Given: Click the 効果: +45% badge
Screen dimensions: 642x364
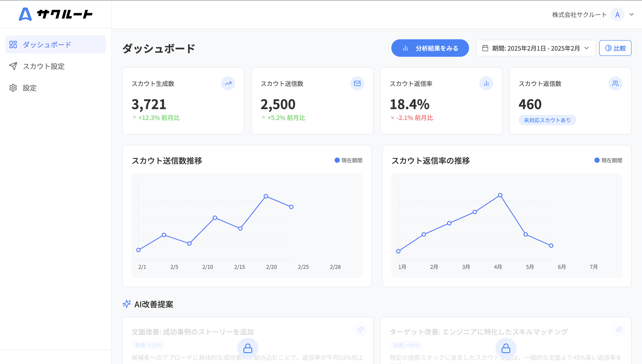Looking at the screenshot, I should tap(406, 345).
